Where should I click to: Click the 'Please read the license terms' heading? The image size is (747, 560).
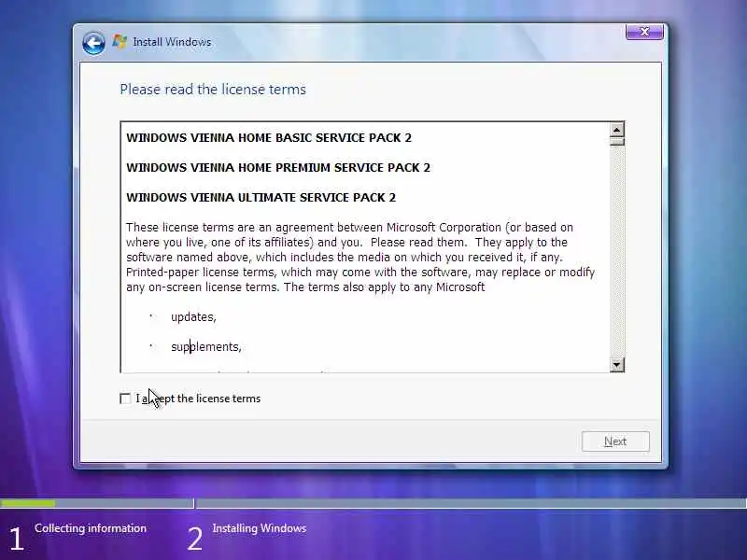[213, 90]
